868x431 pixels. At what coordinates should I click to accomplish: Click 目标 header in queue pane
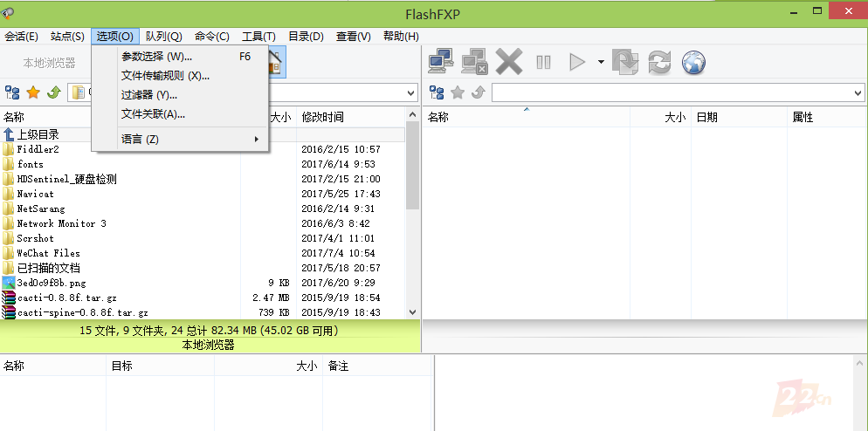click(x=160, y=366)
